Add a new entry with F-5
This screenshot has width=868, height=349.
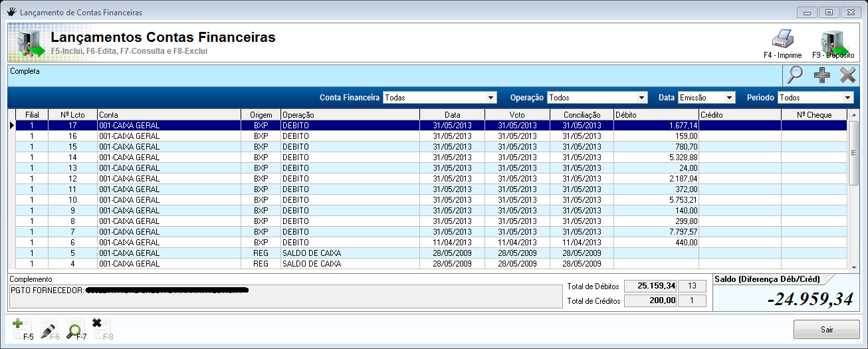coord(23,330)
